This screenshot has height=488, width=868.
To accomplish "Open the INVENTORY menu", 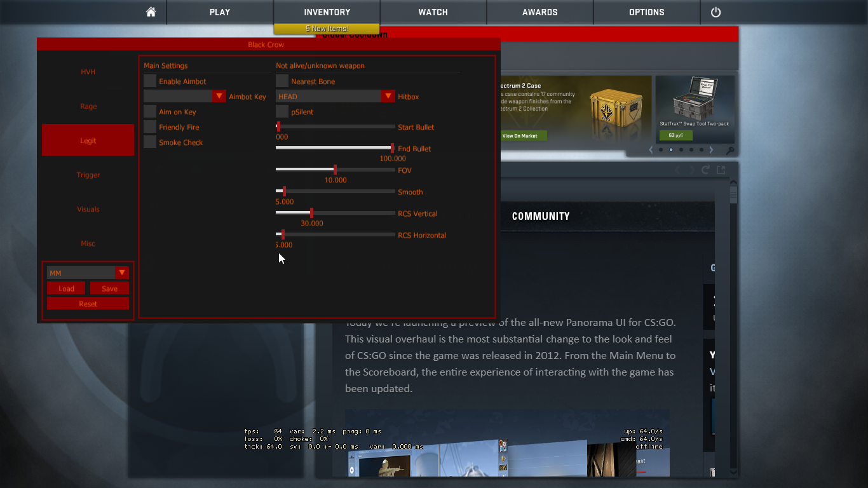I will (x=327, y=12).
